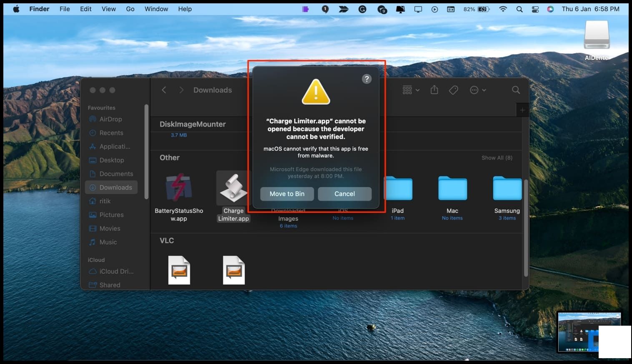Click the Finder search magnifier icon

tap(516, 90)
